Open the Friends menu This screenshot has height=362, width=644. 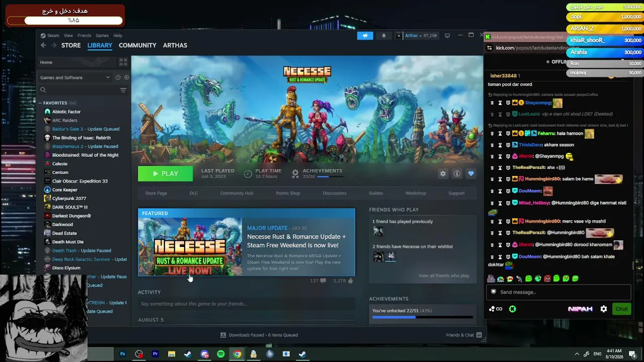tap(85, 36)
